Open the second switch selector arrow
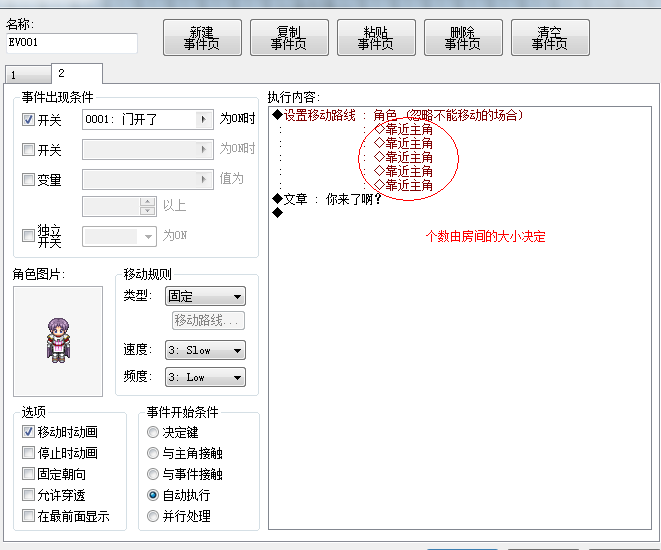 click(x=204, y=150)
